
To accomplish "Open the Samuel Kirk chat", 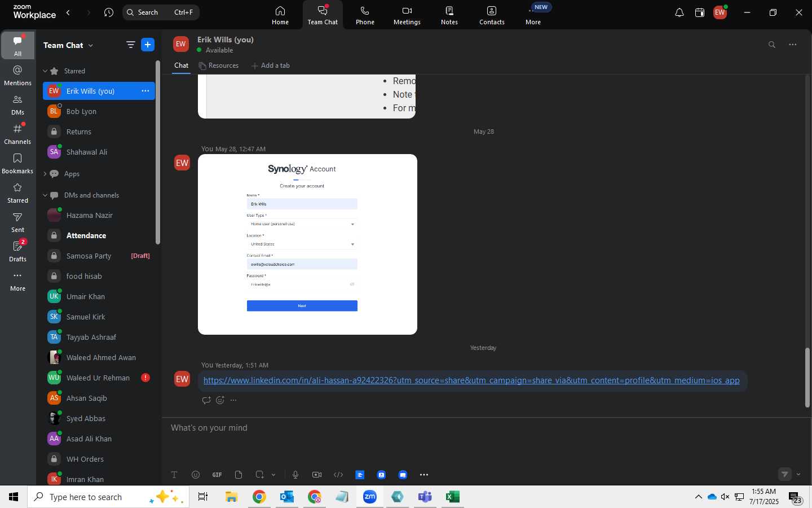I will click(99, 317).
